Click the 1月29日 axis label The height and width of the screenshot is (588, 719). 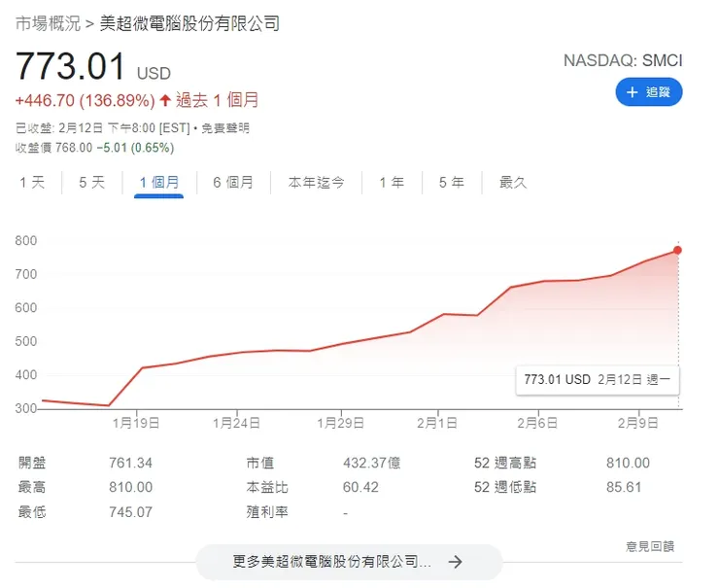click(x=340, y=423)
